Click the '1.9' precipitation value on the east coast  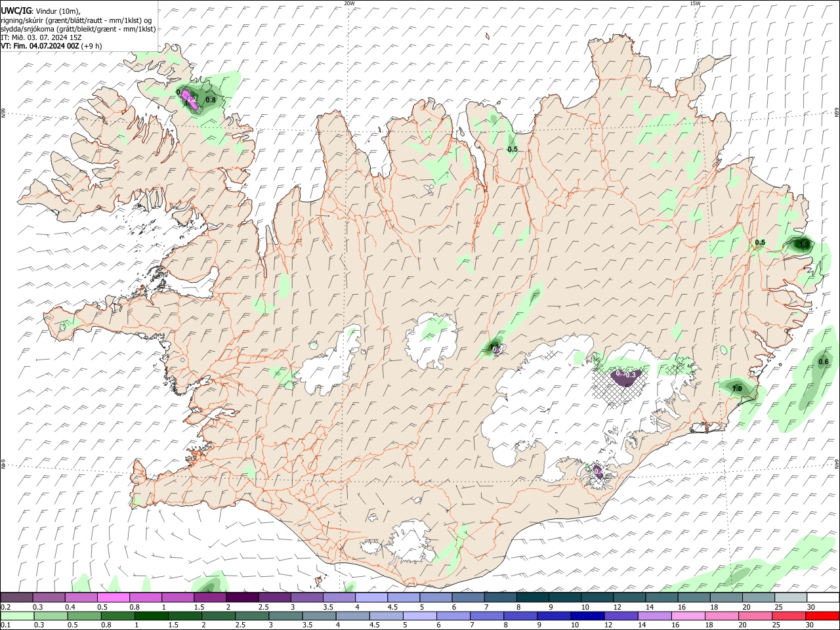tap(804, 244)
